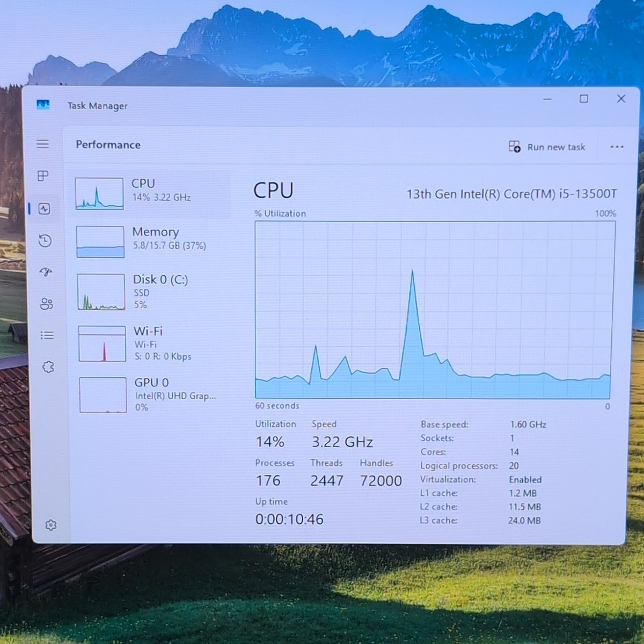Viewport: 644px width, 644px height.
Task: Open the Startup apps page icon
Action: tap(46, 272)
